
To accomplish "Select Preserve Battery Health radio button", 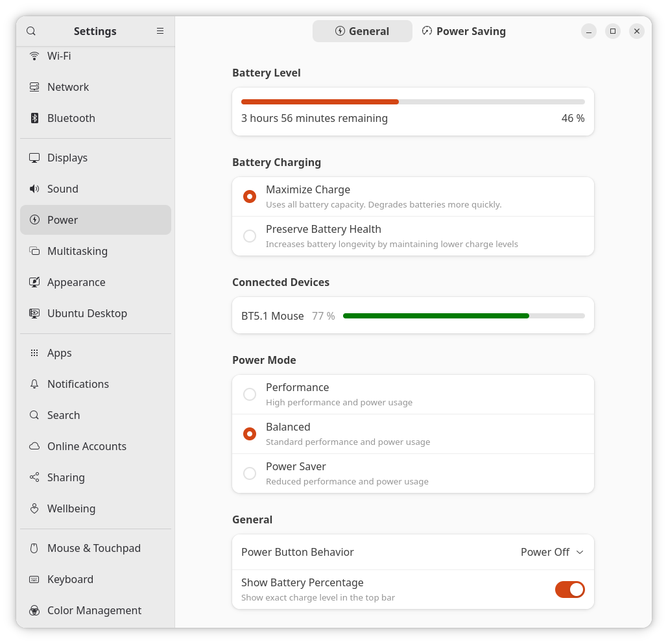I will (x=250, y=236).
